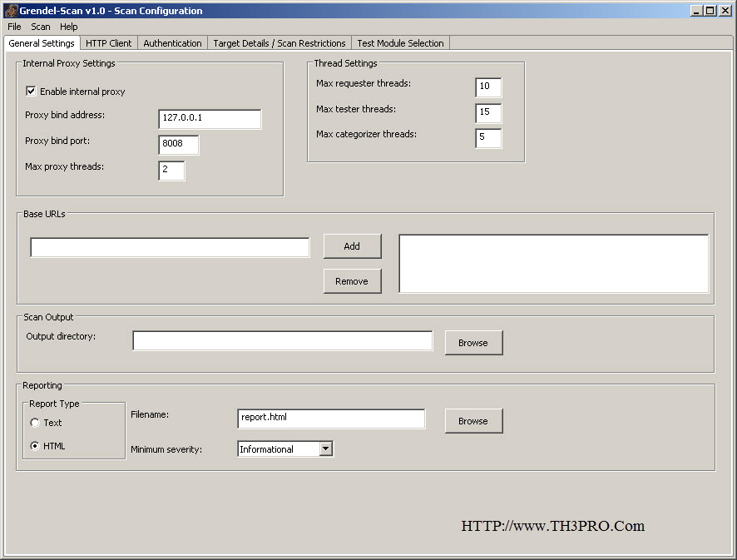The image size is (737, 560).
Task: Click the Add button for base URLs
Action: click(352, 246)
